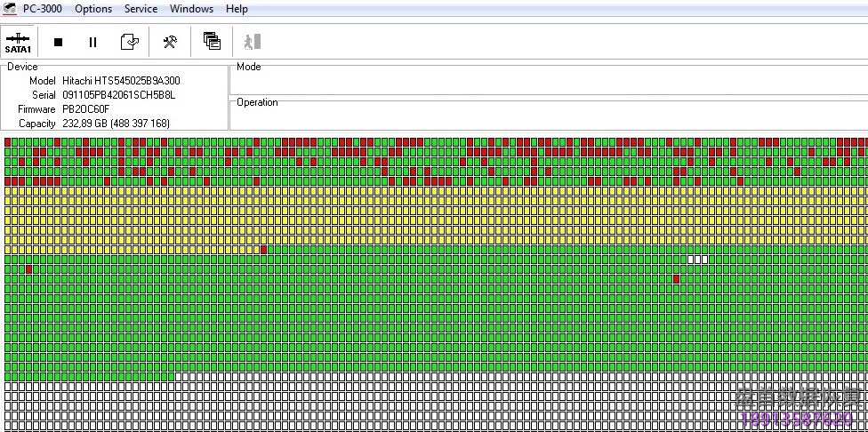Image resolution: width=868 pixels, height=432 pixels.
Task: Click the SATA1 port selector icon
Action: tap(18, 42)
